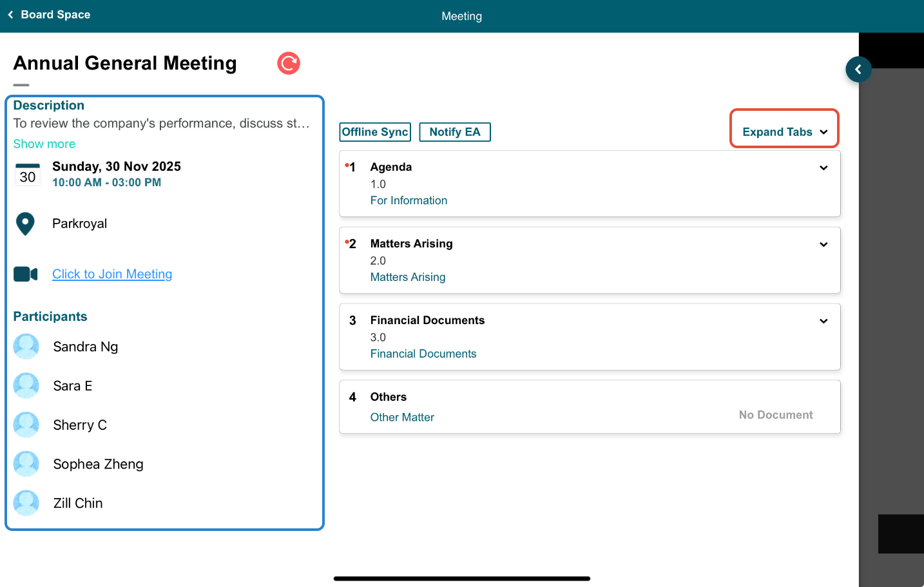The height and width of the screenshot is (587, 924).
Task: Click participant name Zill Chin
Action: 78,503
